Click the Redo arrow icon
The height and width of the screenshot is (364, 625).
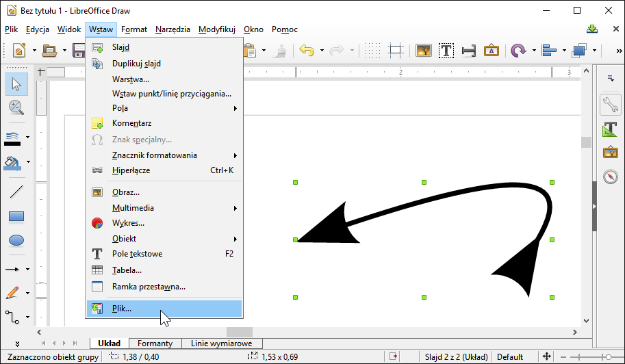[337, 51]
